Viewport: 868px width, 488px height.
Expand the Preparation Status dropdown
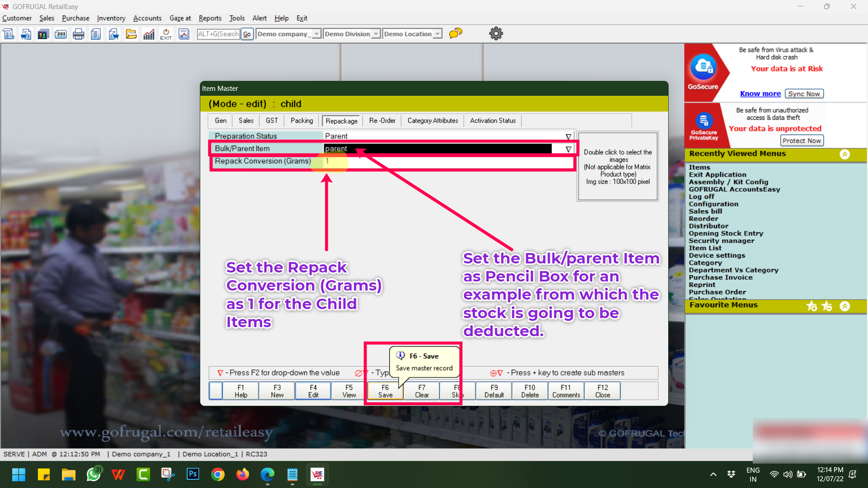click(x=568, y=136)
